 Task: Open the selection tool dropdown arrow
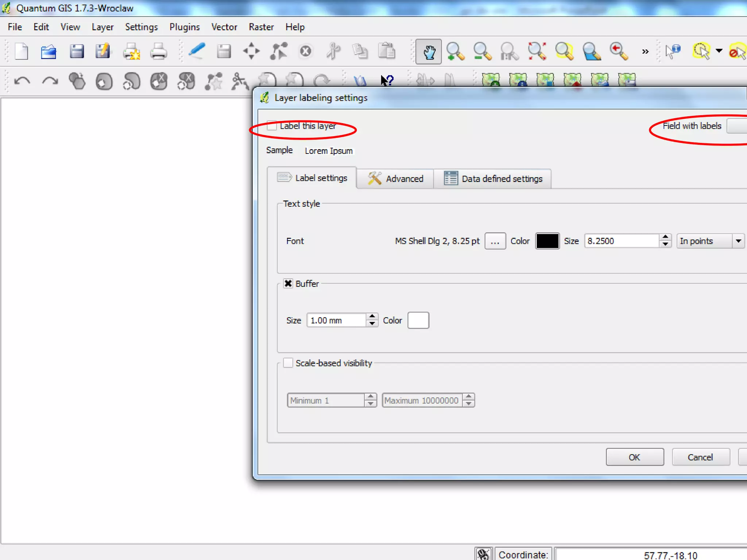click(719, 51)
